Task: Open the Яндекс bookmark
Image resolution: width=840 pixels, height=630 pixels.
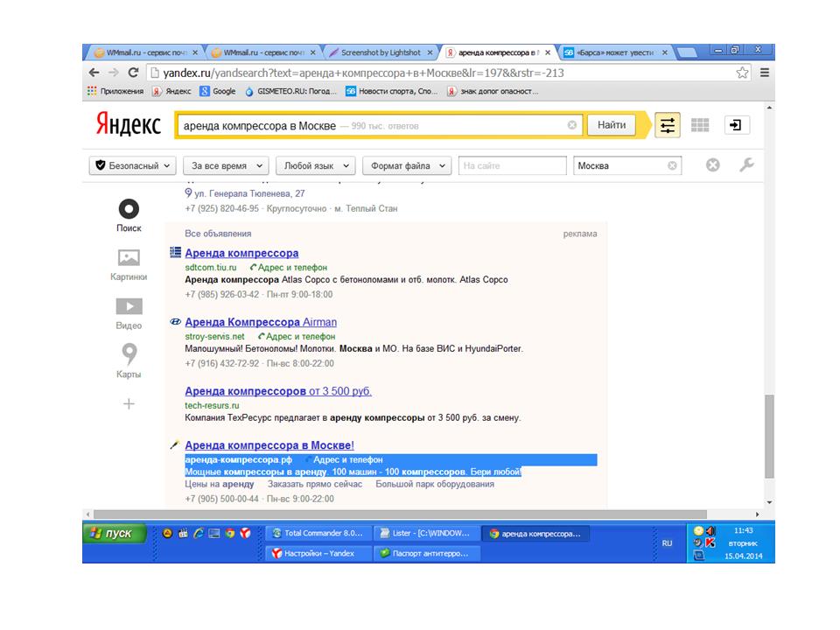Action: (171, 91)
